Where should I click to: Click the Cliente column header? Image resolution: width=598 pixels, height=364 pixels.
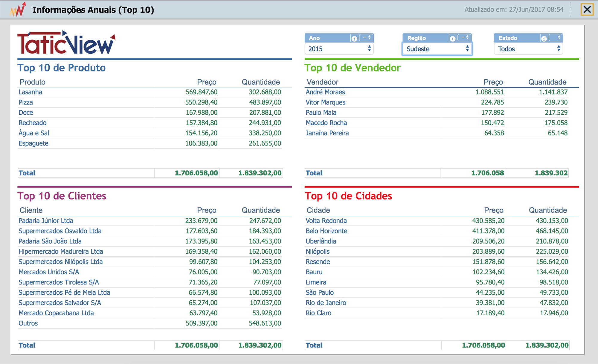click(x=31, y=210)
